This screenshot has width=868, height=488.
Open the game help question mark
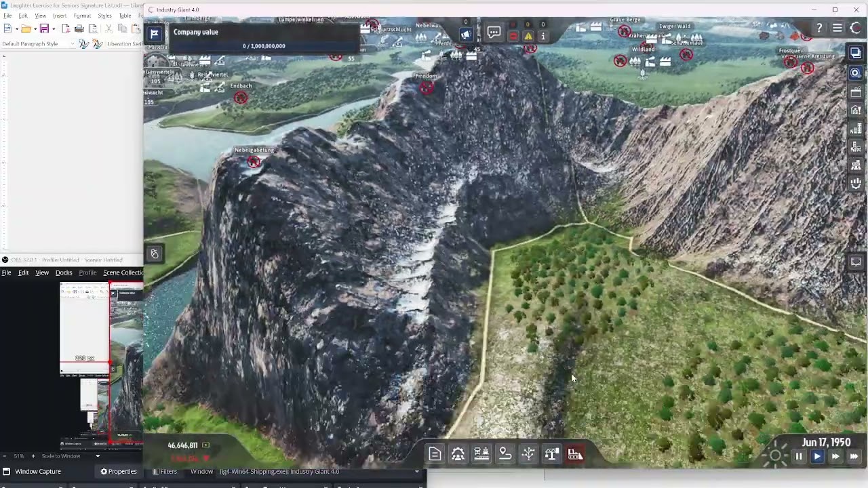[x=819, y=28]
